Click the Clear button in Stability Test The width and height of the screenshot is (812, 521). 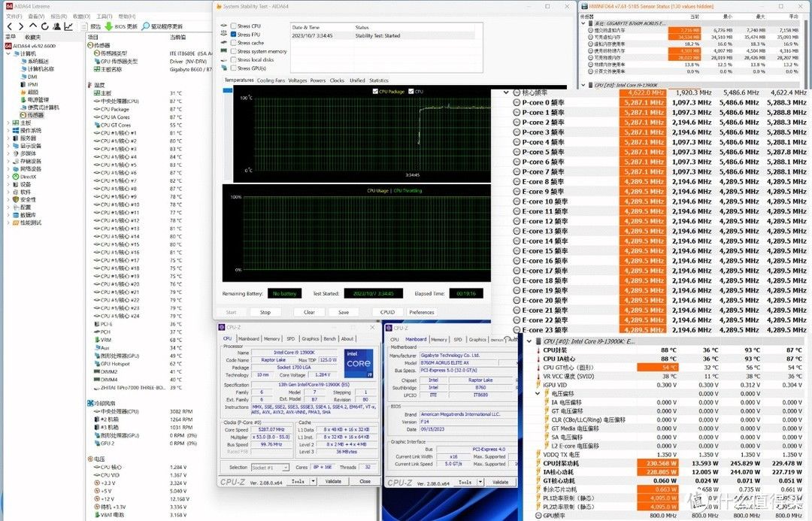pos(309,312)
